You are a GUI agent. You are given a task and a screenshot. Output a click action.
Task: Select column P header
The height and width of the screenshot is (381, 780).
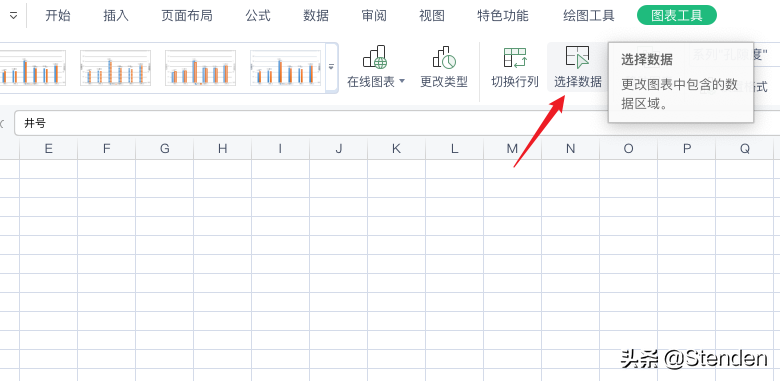coord(686,149)
